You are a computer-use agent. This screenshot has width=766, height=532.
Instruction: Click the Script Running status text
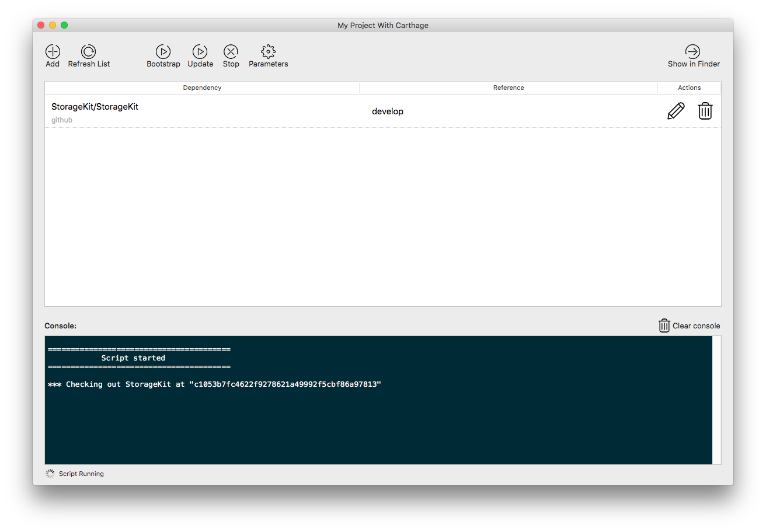(x=81, y=474)
